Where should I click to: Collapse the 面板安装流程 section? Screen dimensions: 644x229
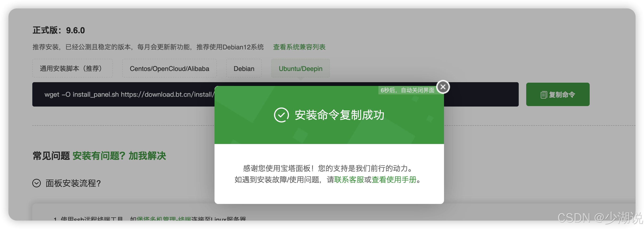tap(73, 183)
